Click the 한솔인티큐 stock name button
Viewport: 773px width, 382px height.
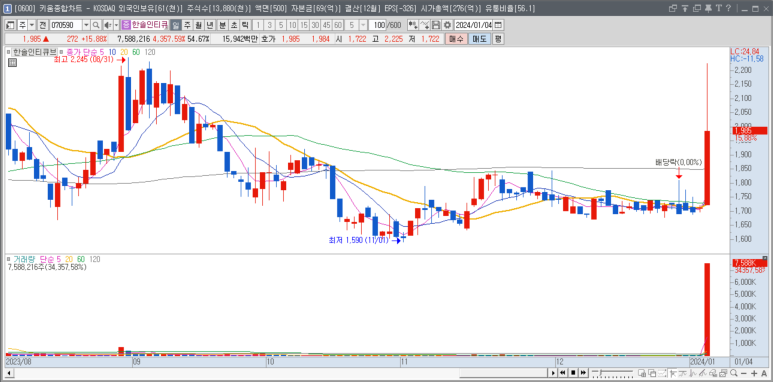tap(145, 25)
